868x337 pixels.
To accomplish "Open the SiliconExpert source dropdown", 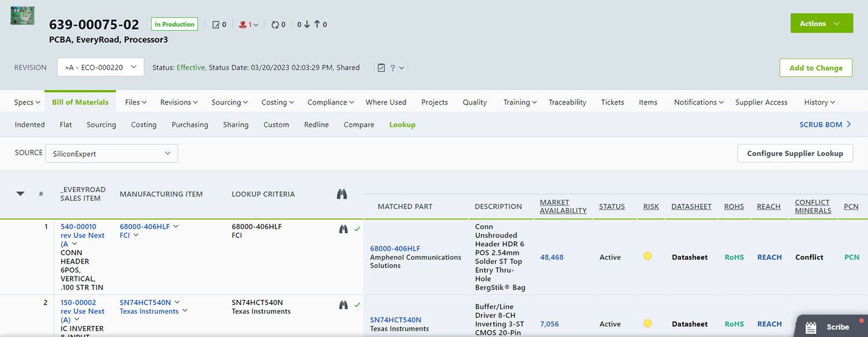I will point(112,154).
